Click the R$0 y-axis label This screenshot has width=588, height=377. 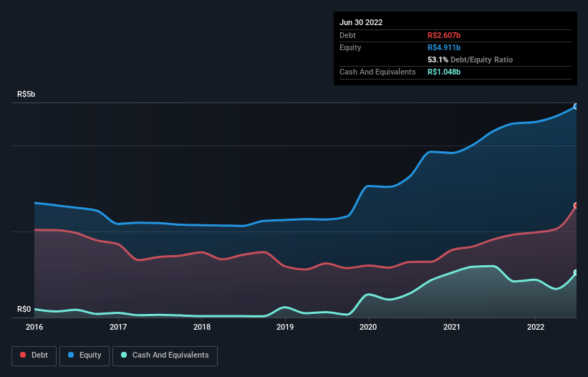point(24,309)
